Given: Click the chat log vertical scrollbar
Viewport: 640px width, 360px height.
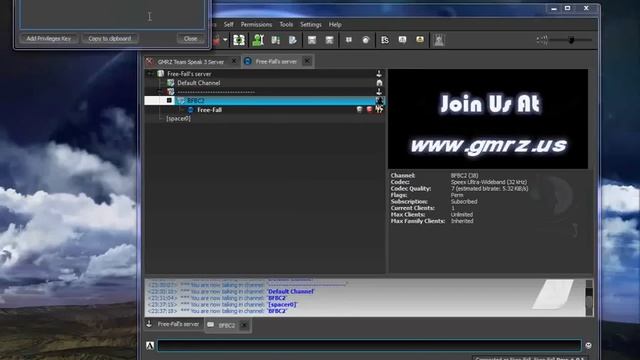Looking at the screenshot, I should tap(589, 298).
